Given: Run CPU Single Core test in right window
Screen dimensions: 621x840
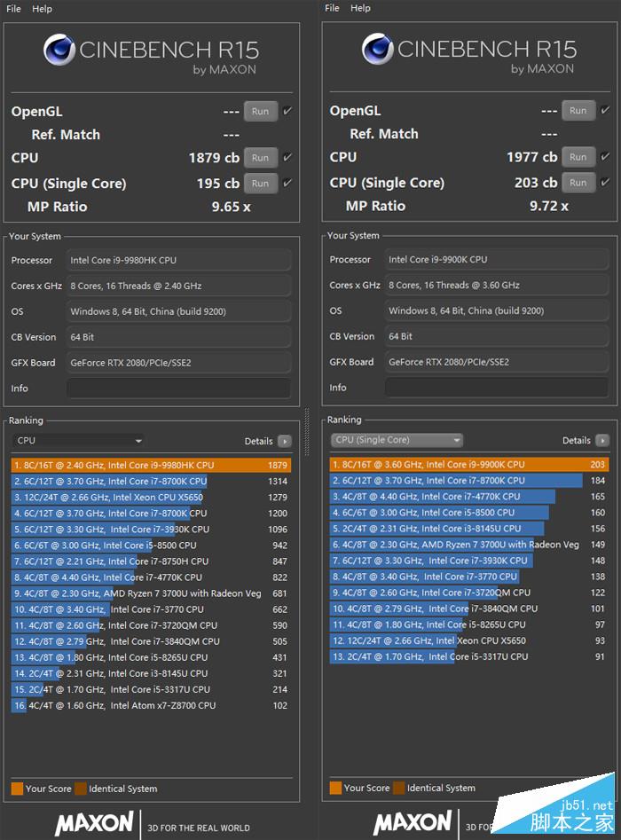Looking at the screenshot, I should [x=578, y=183].
